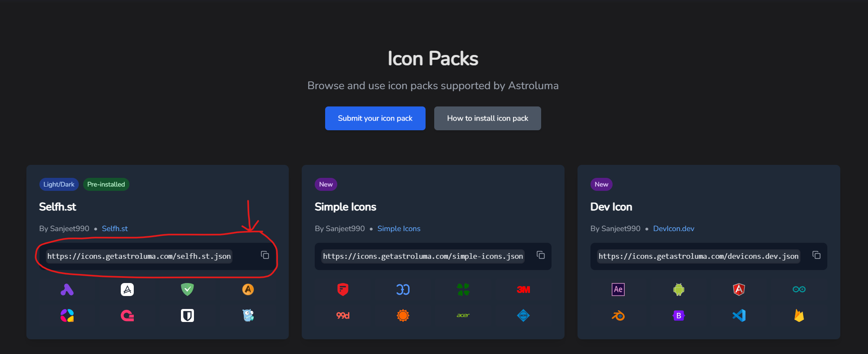Copy the selfh.st.json icon pack URL
Screen dimensions: 868x354
pos(265,255)
